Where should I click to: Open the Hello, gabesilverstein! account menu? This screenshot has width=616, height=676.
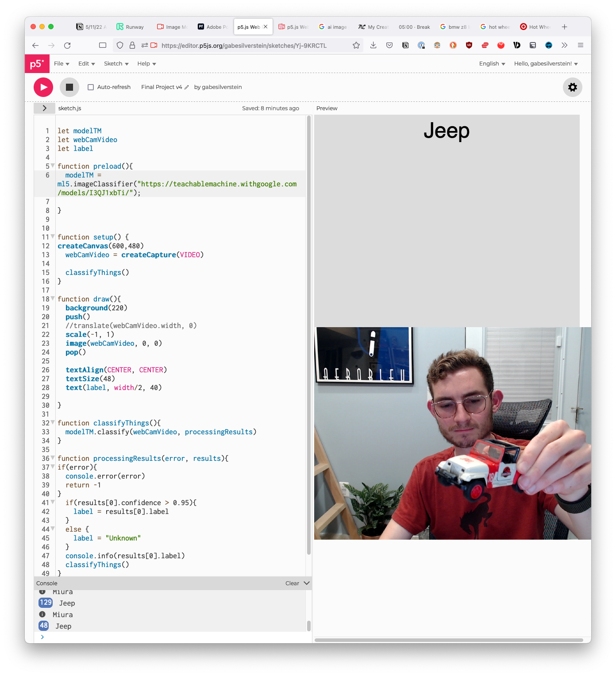(546, 64)
